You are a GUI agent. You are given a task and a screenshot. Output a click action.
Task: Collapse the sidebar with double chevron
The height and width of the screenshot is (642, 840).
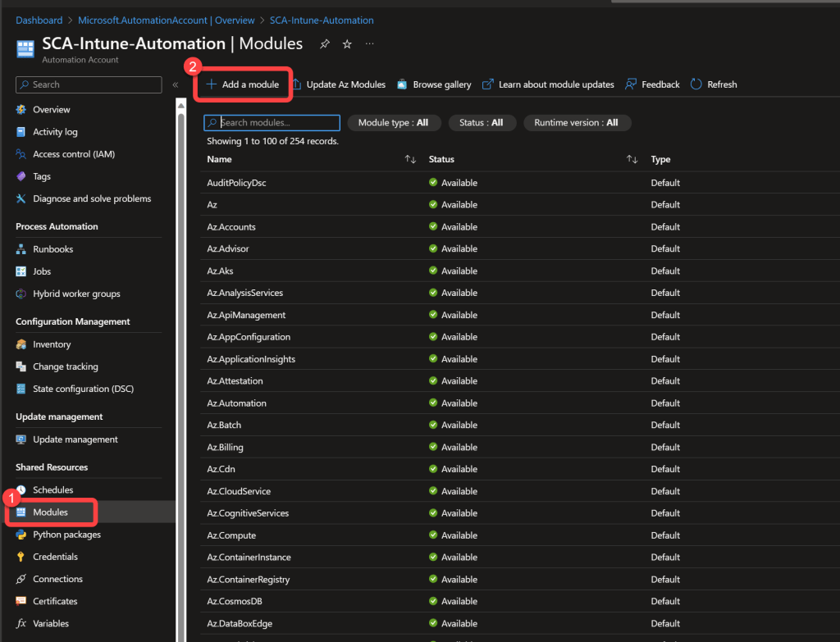175,84
